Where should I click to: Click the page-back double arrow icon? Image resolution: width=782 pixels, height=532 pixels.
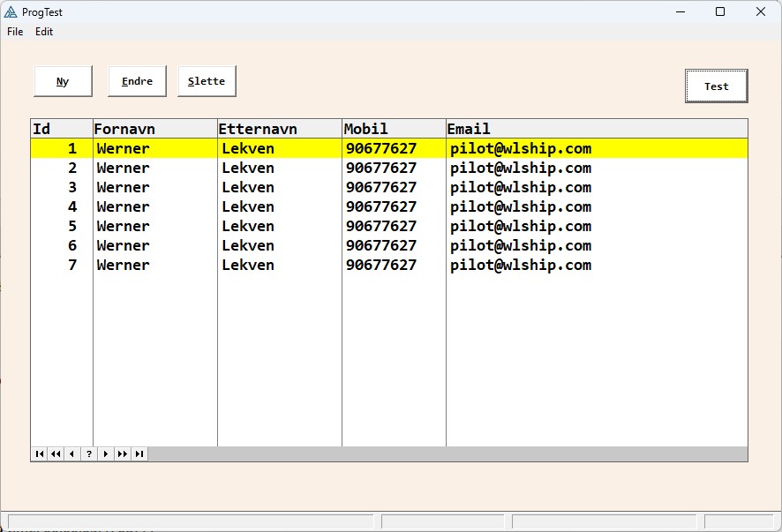[x=56, y=454]
